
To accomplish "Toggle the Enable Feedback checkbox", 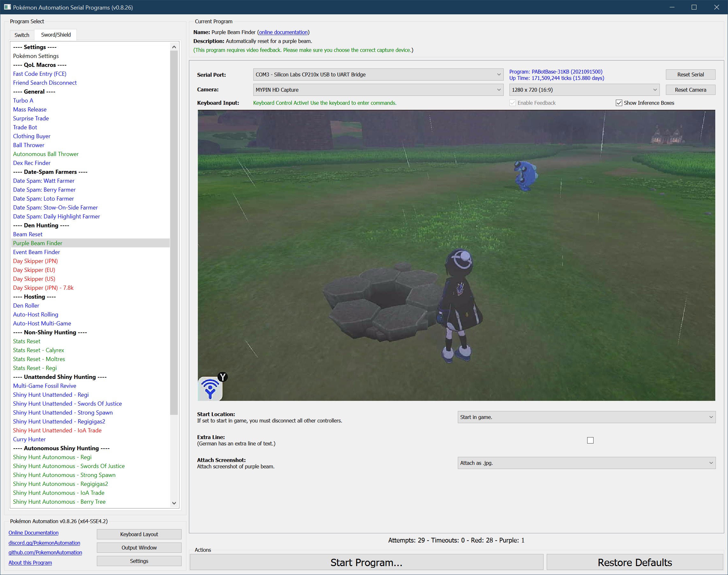I will tap(512, 103).
